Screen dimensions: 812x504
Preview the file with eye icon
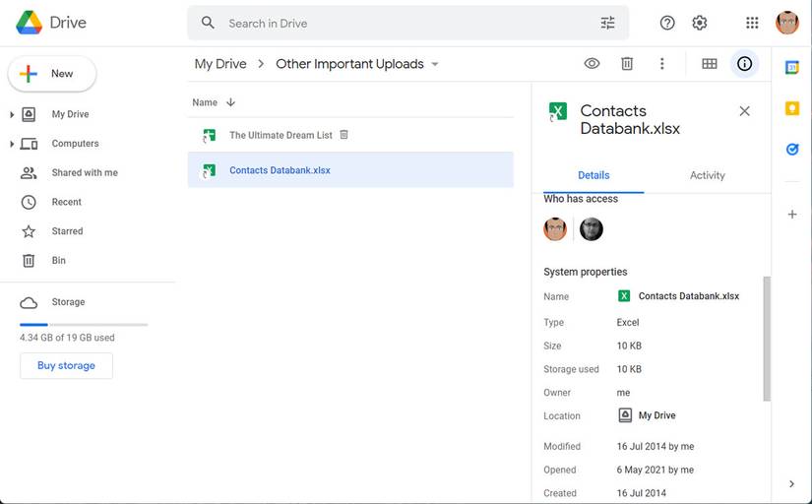[x=592, y=64]
